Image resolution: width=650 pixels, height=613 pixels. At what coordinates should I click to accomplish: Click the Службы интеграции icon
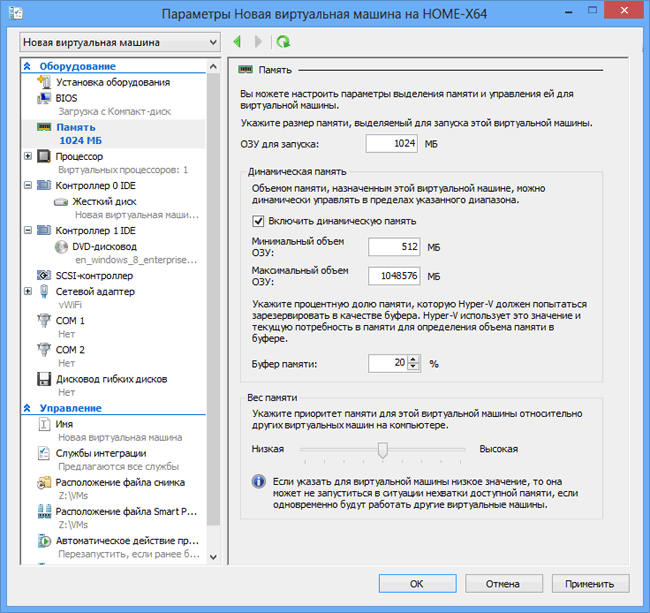[44, 453]
